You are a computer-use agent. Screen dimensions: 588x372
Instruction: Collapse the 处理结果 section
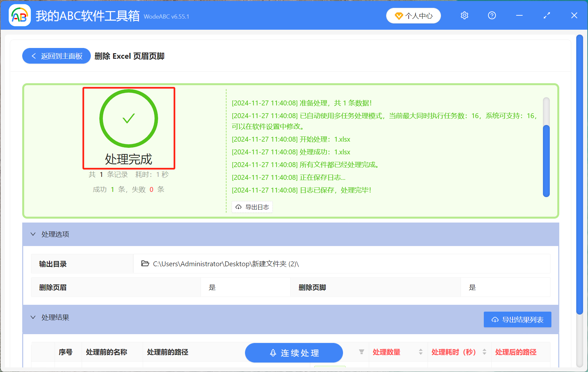click(x=33, y=317)
